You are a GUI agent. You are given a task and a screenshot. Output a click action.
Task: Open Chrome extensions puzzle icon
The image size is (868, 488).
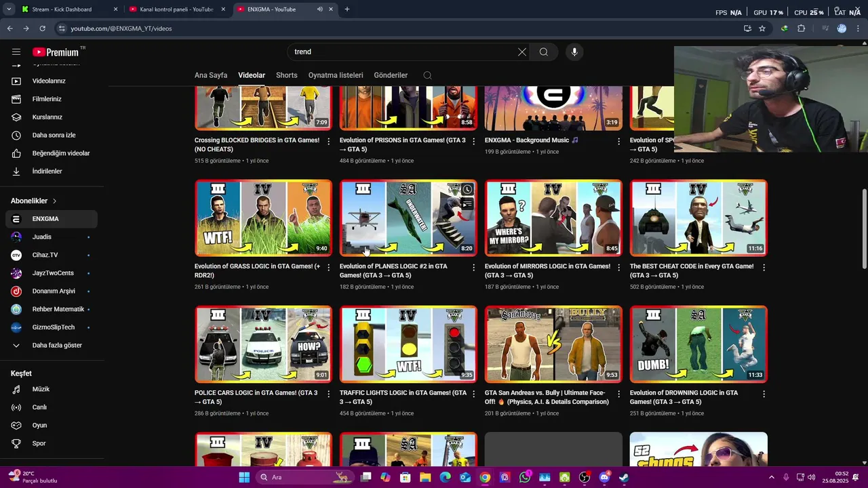click(802, 28)
